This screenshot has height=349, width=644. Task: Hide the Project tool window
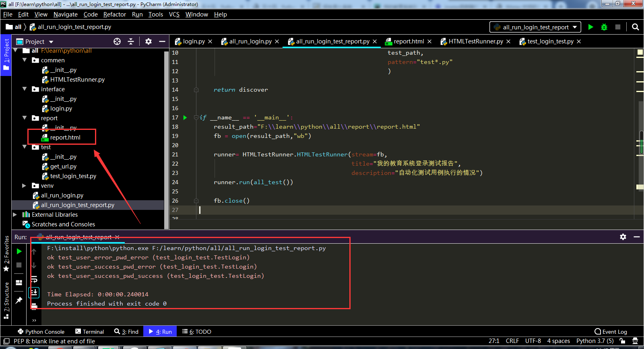[162, 41]
